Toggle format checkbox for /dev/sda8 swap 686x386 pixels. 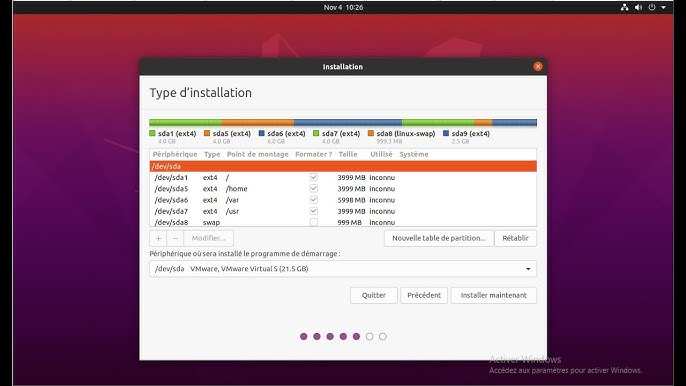[314, 222]
